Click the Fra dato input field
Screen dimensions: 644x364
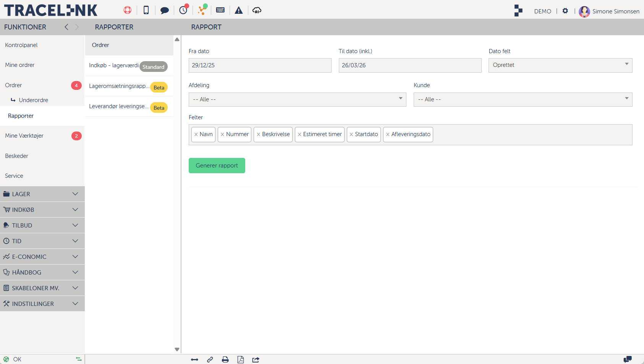click(x=260, y=65)
